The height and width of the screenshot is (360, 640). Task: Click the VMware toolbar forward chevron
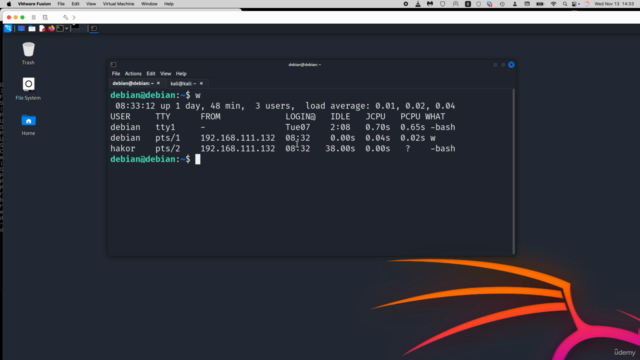tap(74, 18)
